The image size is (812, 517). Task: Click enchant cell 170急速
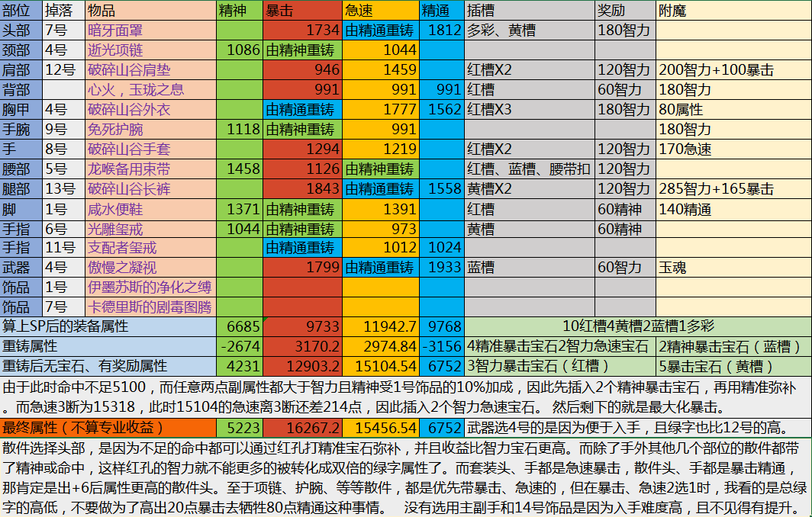click(x=734, y=149)
